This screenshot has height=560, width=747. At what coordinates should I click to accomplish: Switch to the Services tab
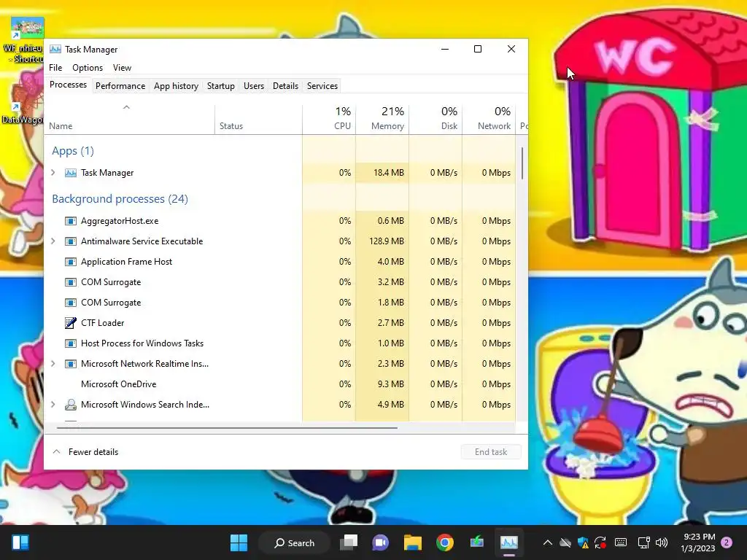[322, 86]
